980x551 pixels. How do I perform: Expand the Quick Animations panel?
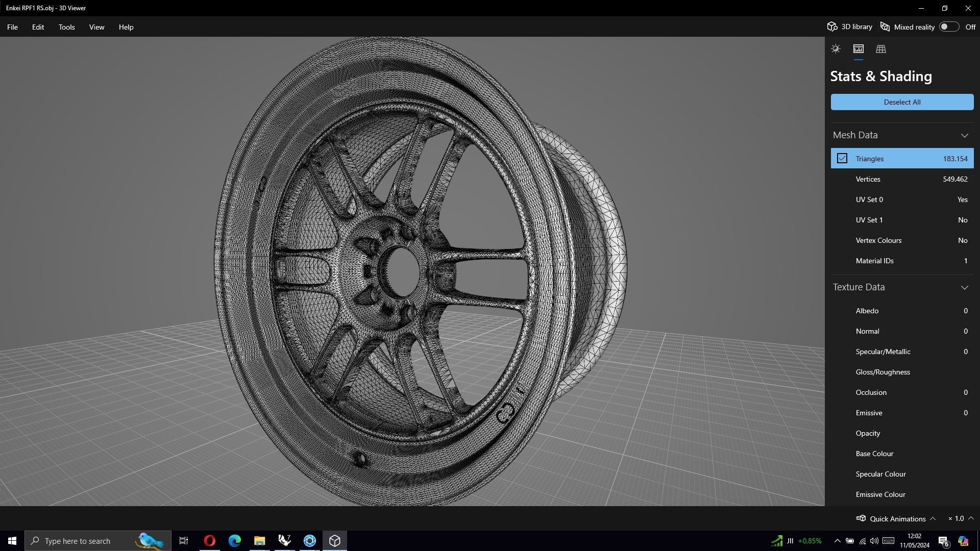[933, 518]
